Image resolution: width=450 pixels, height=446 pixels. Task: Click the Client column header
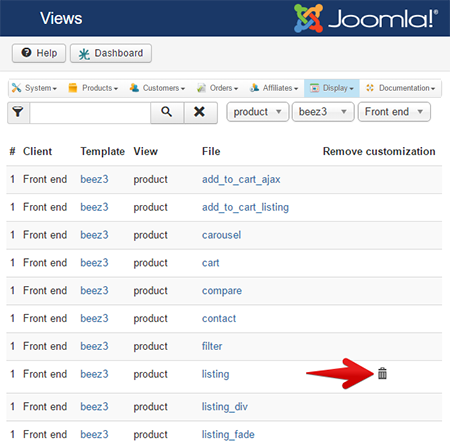37,151
